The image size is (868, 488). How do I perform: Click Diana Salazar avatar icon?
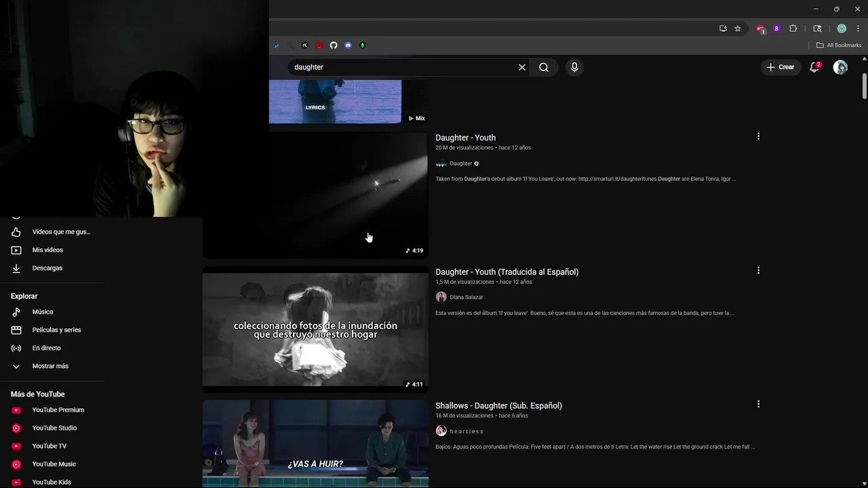point(441,297)
